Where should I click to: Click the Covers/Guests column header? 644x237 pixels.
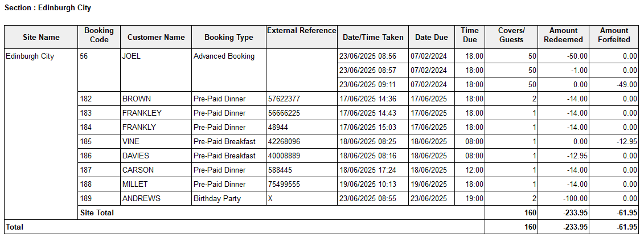coord(511,35)
